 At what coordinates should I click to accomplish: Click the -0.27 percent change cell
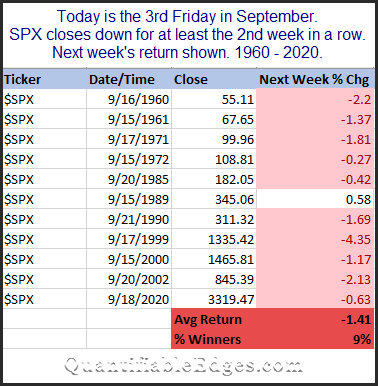pyautogui.click(x=315, y=159)
